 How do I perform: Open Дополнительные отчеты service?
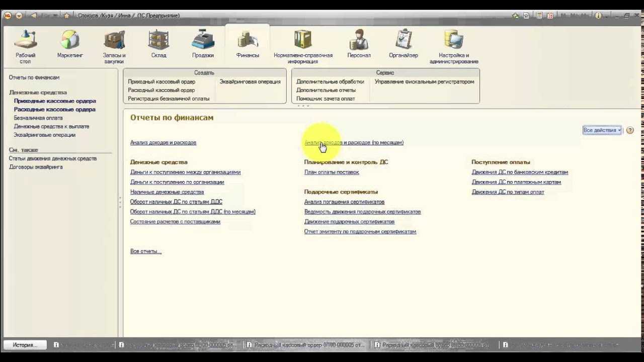(x=326, y=90)
